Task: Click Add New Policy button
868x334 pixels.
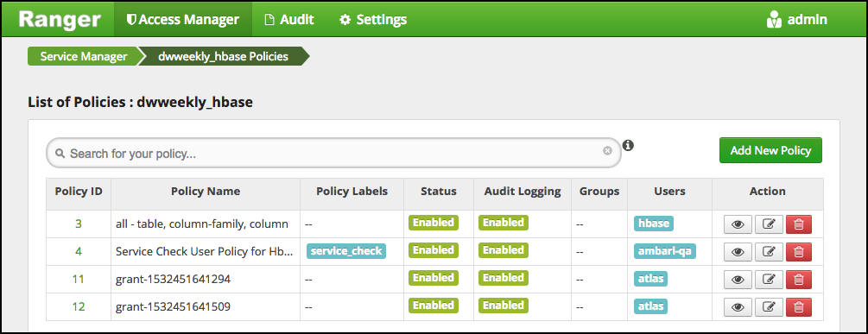Action: [x=770, y=150]
